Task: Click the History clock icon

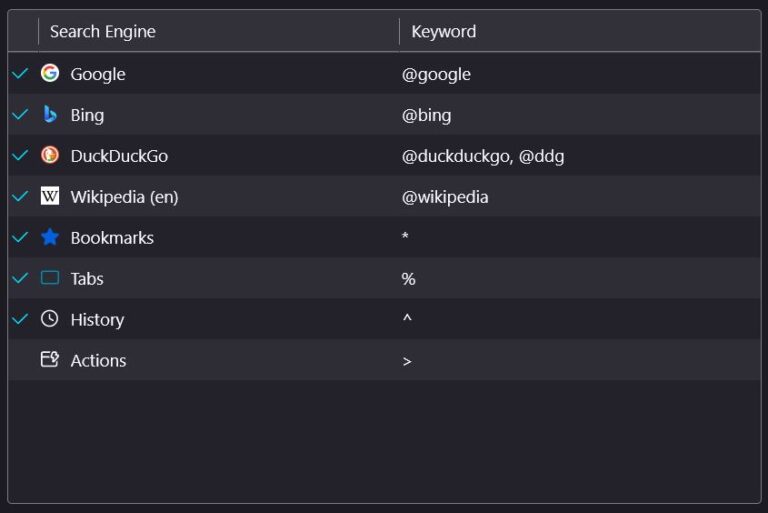Action: point(50,320)
